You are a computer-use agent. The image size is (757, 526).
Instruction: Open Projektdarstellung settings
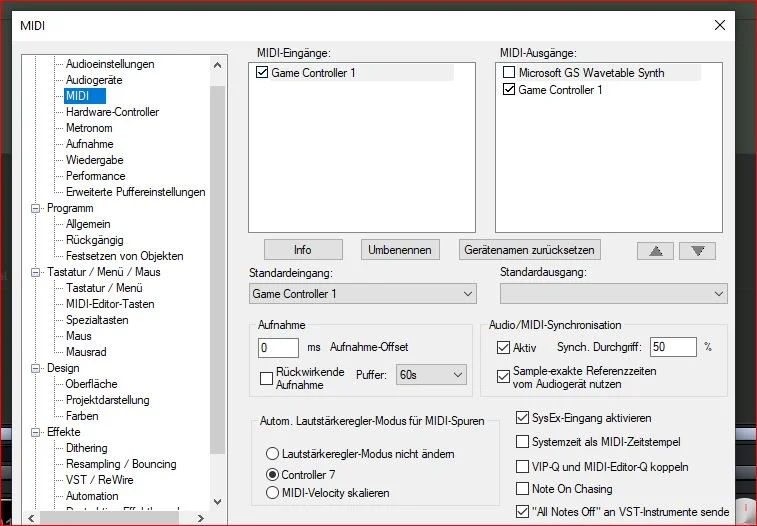click(x=108, y=400)
